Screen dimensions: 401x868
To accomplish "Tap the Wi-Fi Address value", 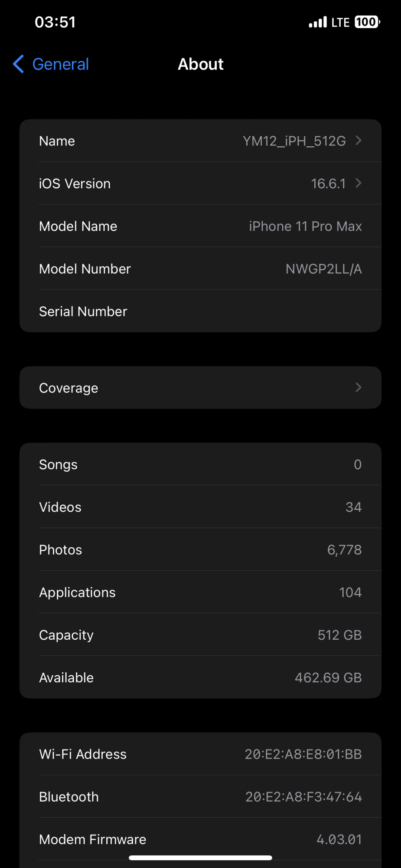I will point(303,754).
